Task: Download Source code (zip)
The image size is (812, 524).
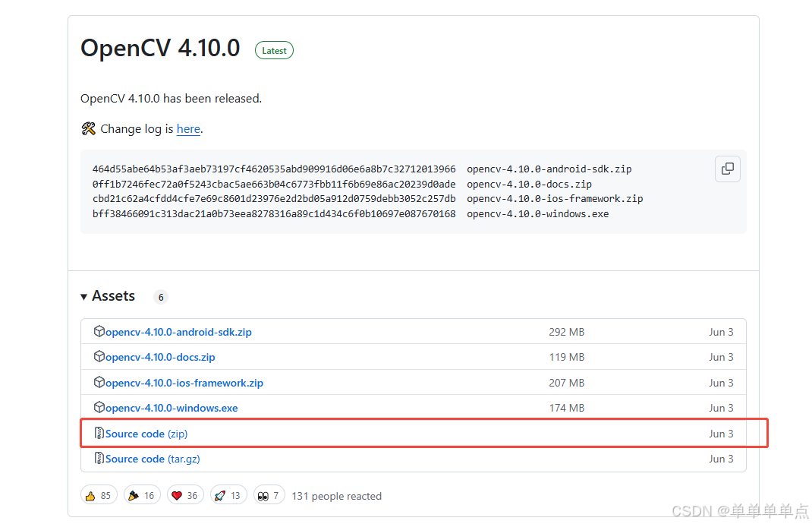Action: coord(146,434)
